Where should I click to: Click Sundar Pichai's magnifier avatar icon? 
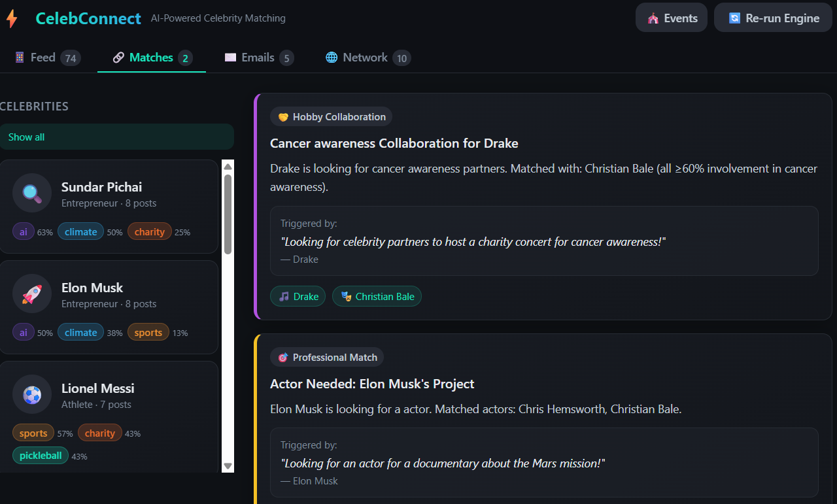pyautogui.click(x=32, y=193)
